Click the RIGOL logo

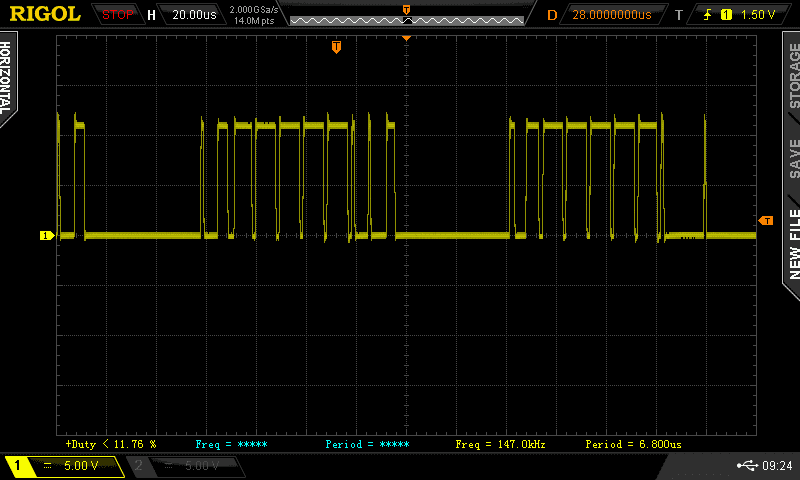point(45,14)
